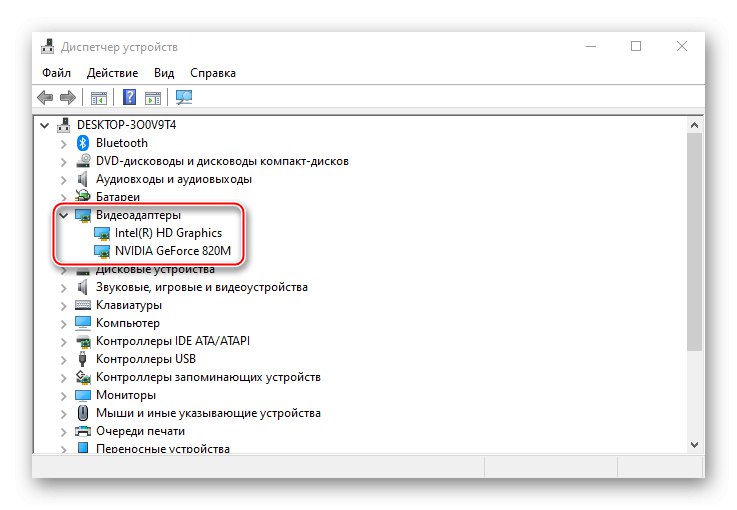Open the Вид menu

pyautogui.click(x=164, y=73)
